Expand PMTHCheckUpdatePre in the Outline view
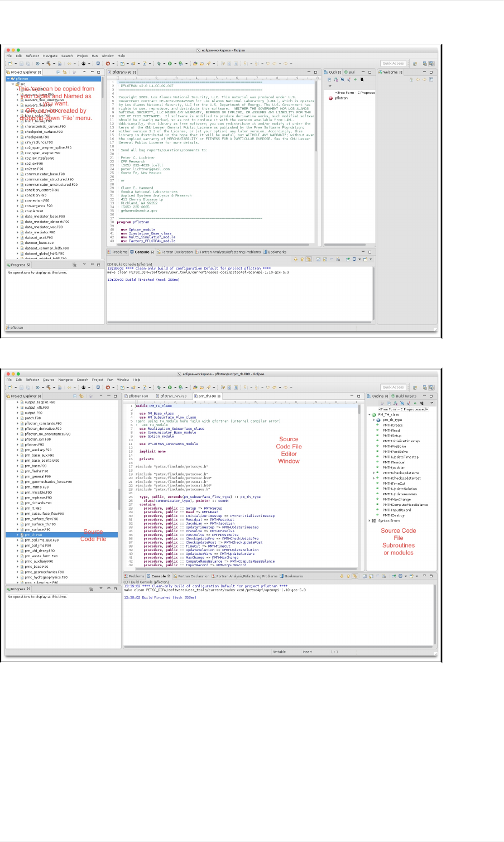 [374, 473]
